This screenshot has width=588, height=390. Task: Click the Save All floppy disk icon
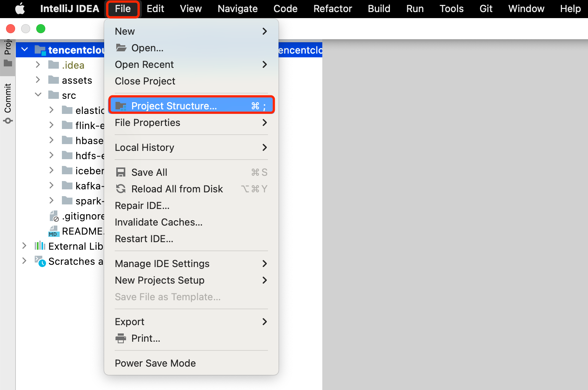[121, 172]
